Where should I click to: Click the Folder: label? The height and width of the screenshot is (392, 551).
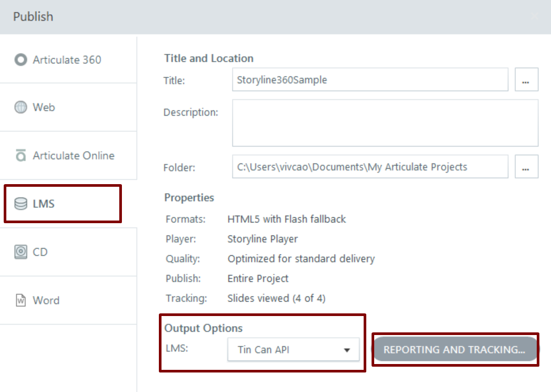[x=179, y=168]
